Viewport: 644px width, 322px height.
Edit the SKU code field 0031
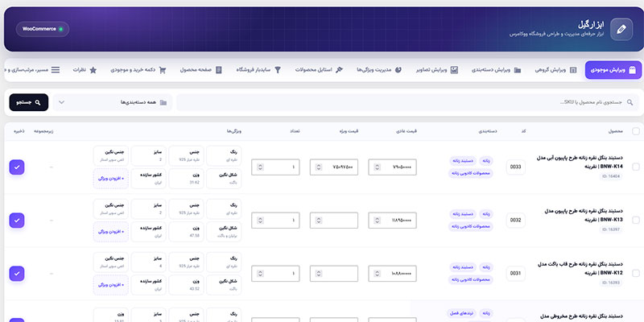click(515, 273)
